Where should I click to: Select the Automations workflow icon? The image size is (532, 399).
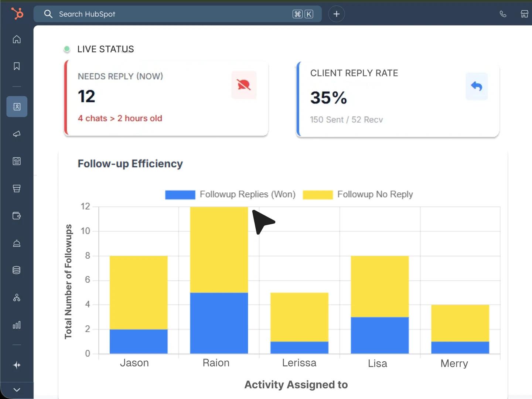coord(17,298)
